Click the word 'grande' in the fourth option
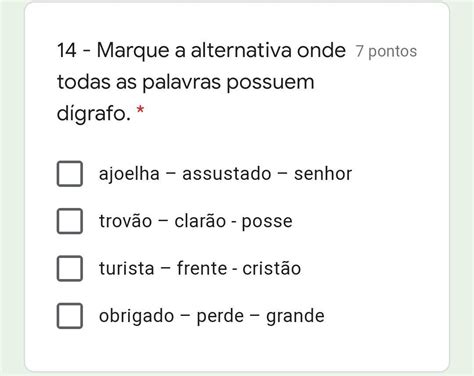The width and height of the screenshot is (474, 376). [x=295, y=317]
